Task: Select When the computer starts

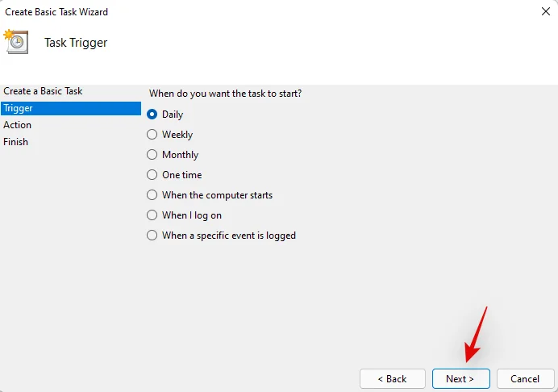Action: click(x=152, y=195)
